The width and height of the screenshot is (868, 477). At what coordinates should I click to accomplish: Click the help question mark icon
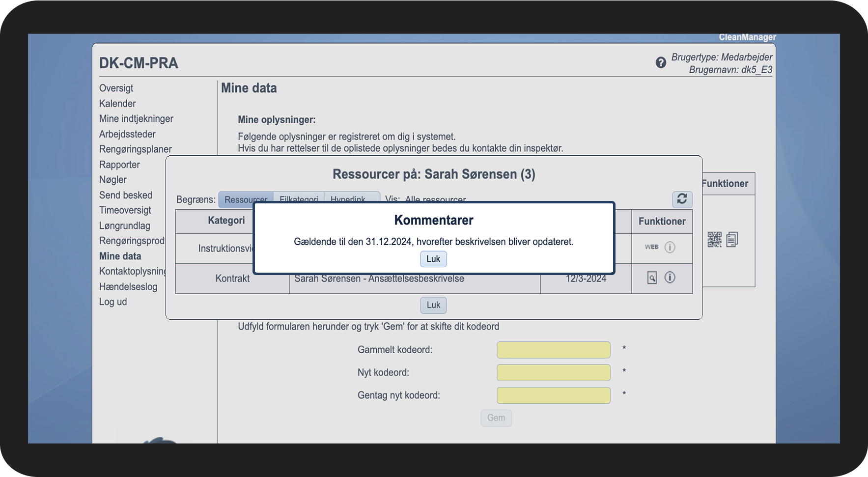click(x=661, y=63)
